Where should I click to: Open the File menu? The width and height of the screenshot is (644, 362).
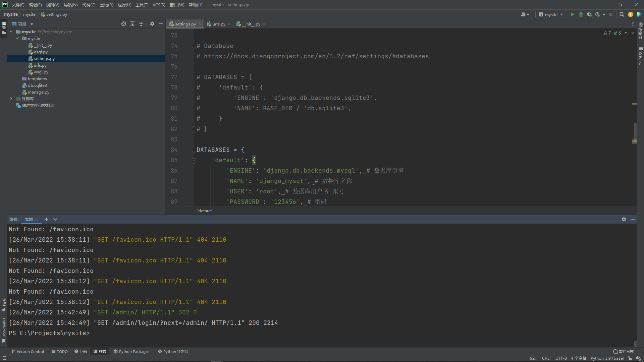(x=18, y=5)
